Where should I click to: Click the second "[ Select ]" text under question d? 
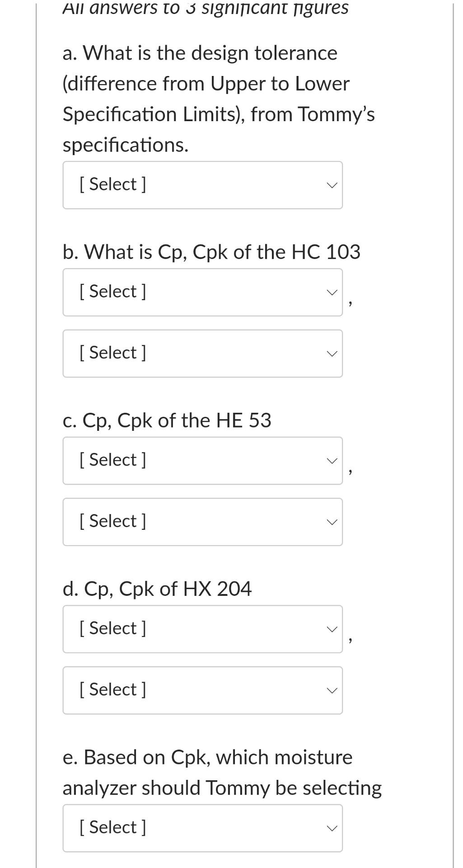point(113,689)
